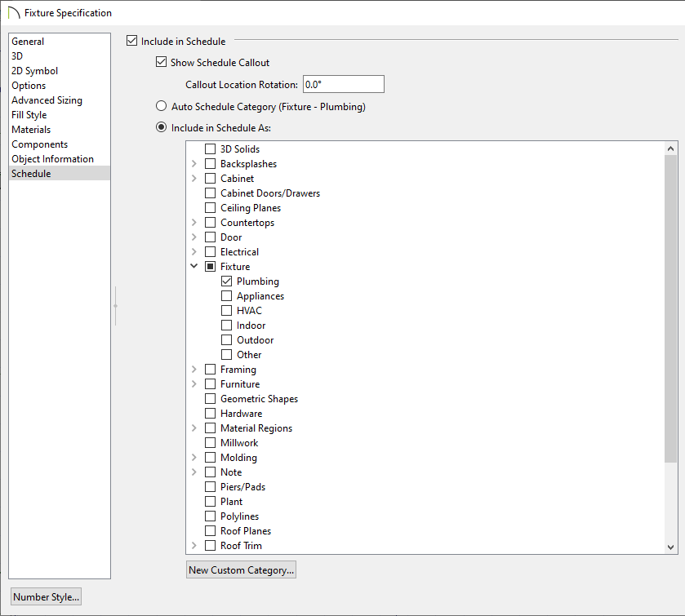
Task: Tick the Piers/Pads checkbox
Action: pos(210,487)
